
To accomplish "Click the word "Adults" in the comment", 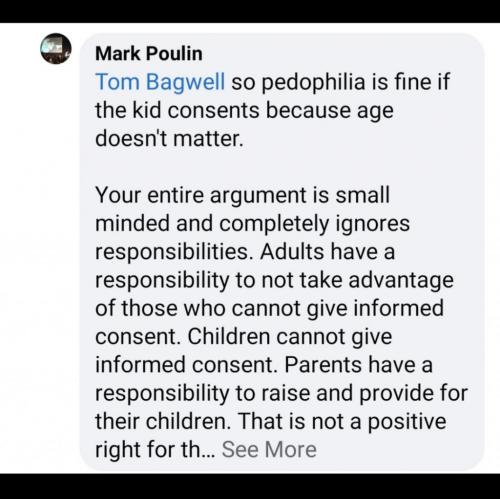I will click(x=292, y=252).
